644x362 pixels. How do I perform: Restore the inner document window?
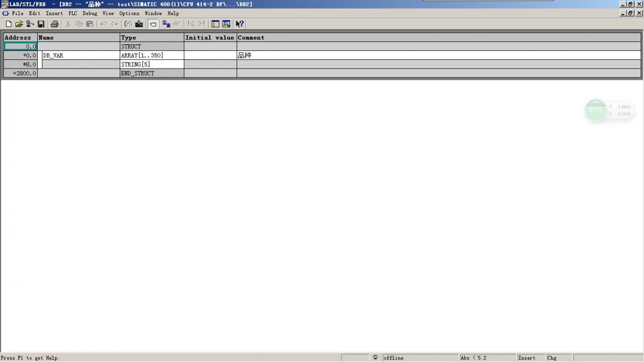point(630,14)
